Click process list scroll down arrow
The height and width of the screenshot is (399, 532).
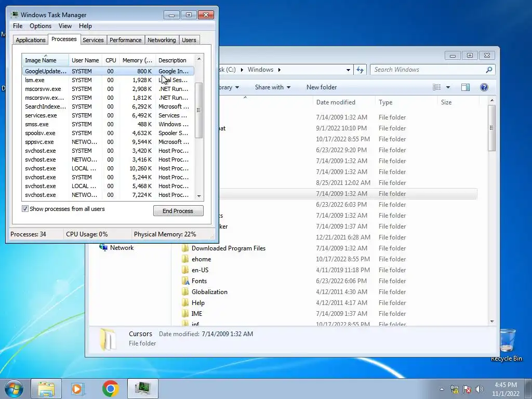coord(199,196)
